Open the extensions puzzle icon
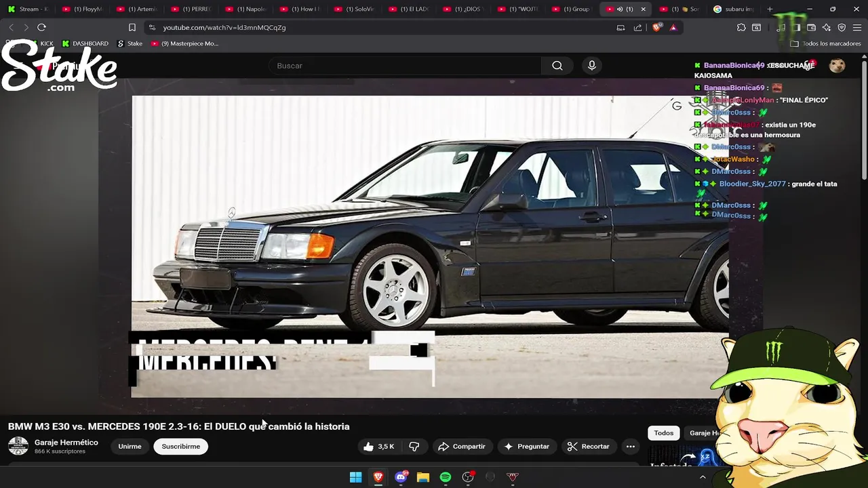868x488 pixels. 741,27
